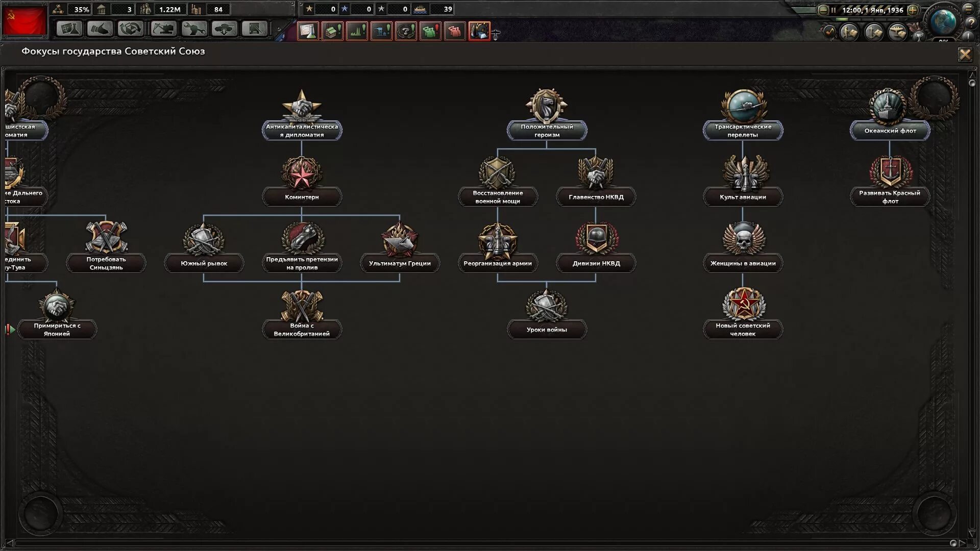Open the main game menu button
The image size is (980, 551).
coord(968,8)
